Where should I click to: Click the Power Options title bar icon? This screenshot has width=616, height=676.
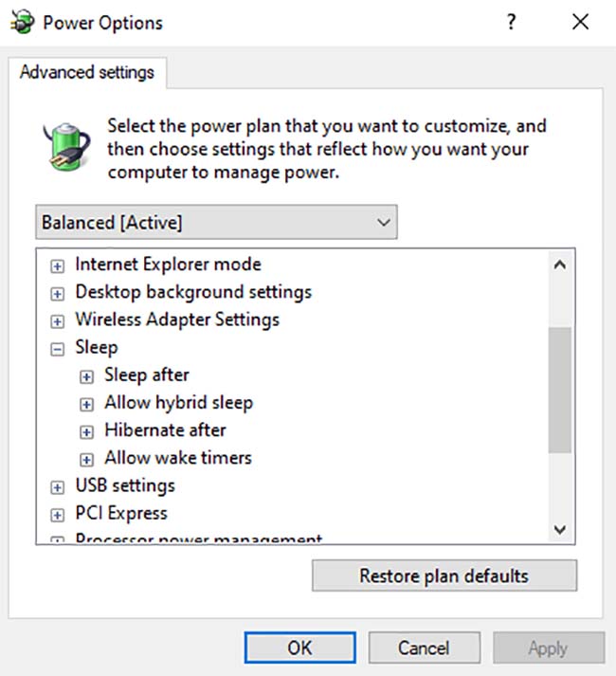click(x=22, y=22)
